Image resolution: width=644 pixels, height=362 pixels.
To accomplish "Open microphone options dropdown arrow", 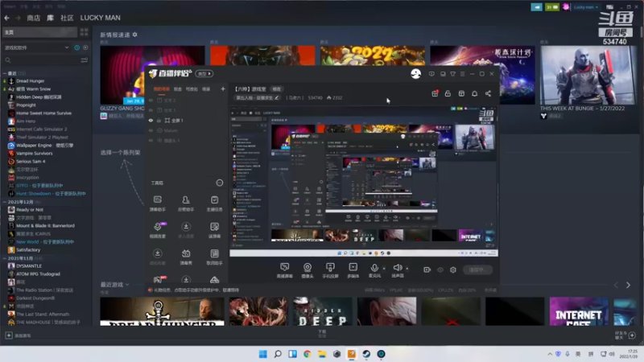I will point(384,269).
